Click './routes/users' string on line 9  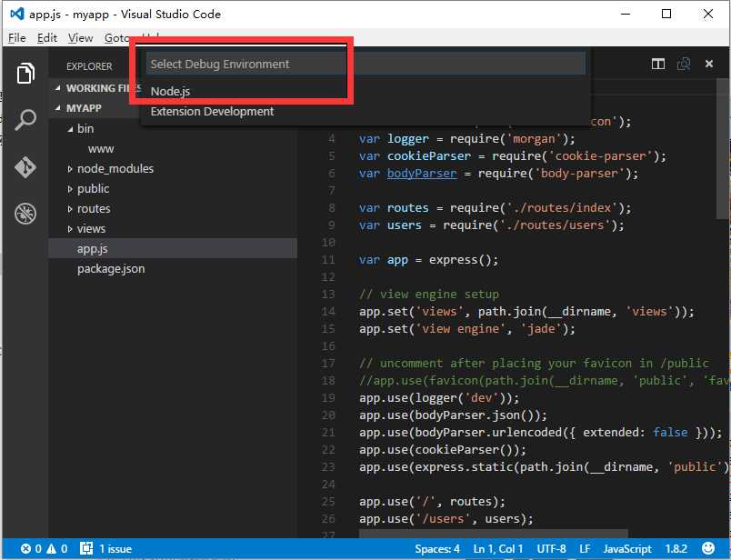(x=555, y=225)
